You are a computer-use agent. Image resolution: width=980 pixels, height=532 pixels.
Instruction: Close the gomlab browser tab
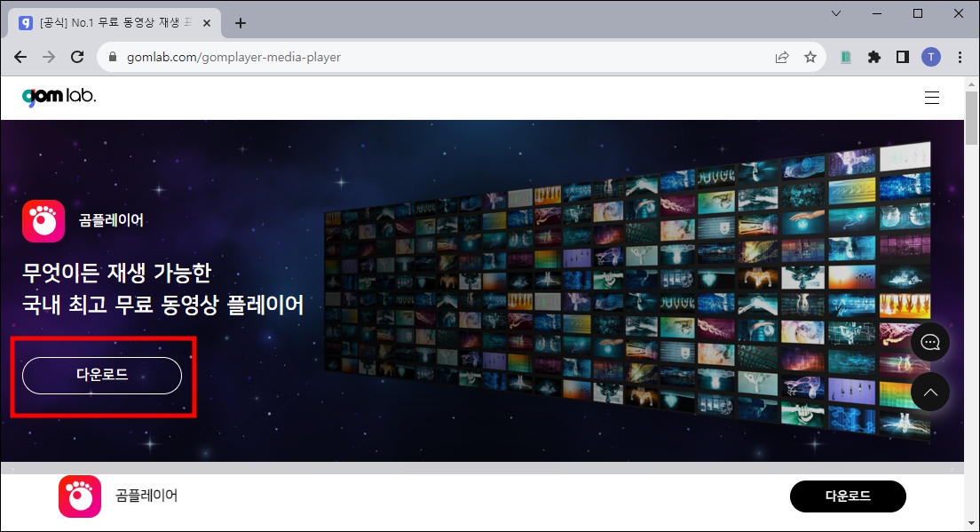[x=207, y=23]
